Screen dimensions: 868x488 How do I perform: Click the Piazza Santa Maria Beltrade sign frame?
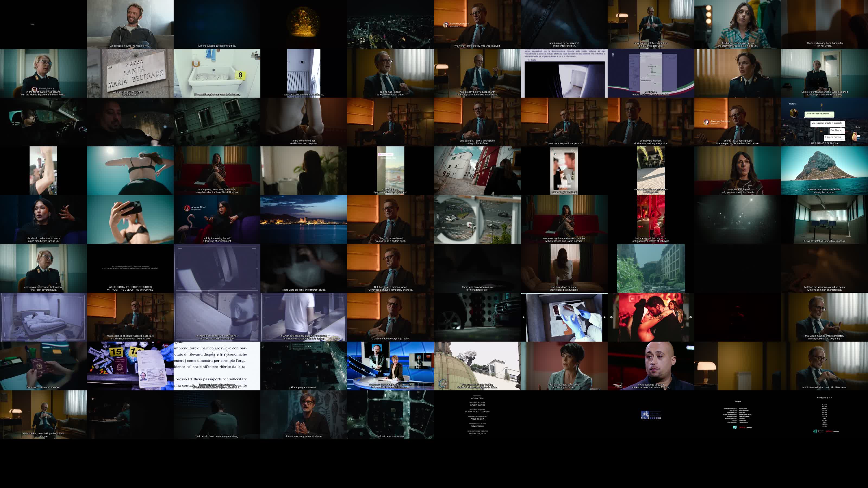pos(130,73)
